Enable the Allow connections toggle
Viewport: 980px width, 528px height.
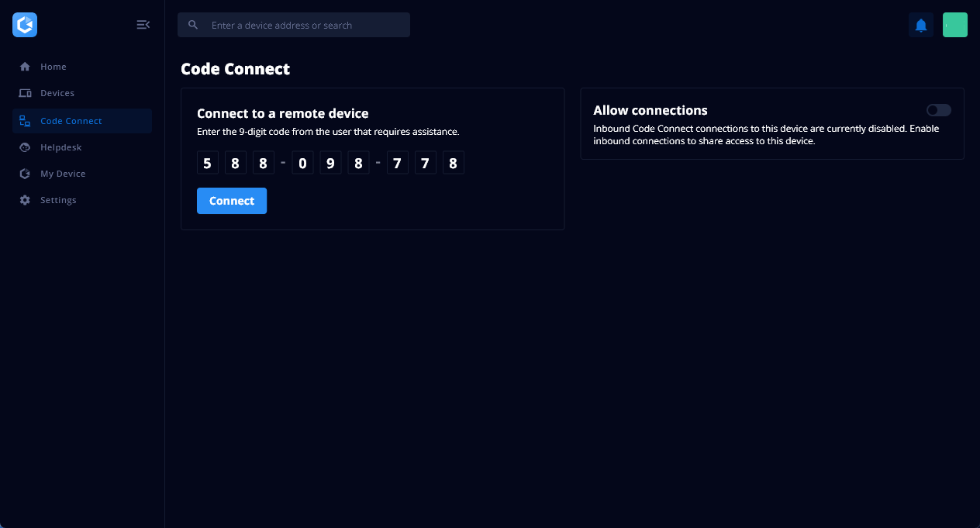tap(938, 110)
